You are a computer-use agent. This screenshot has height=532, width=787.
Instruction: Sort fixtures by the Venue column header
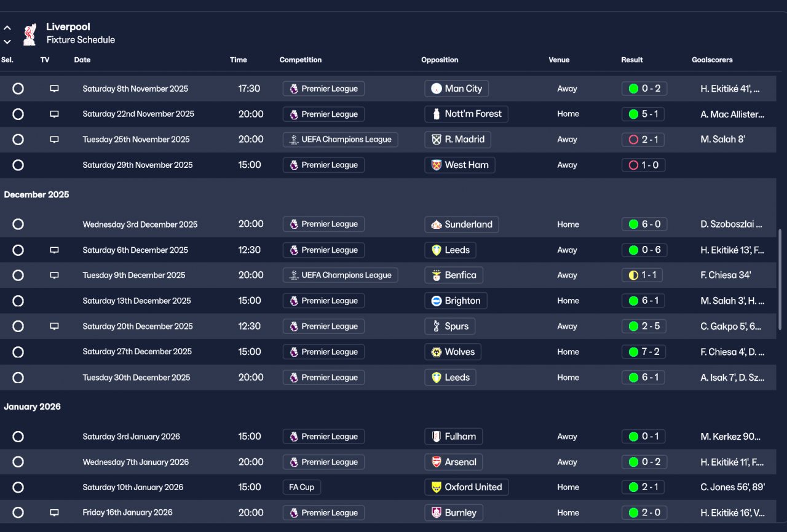click(559, 60)
